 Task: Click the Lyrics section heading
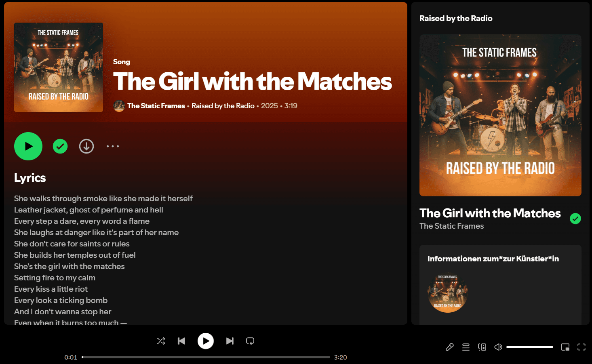tap(30, 178)
